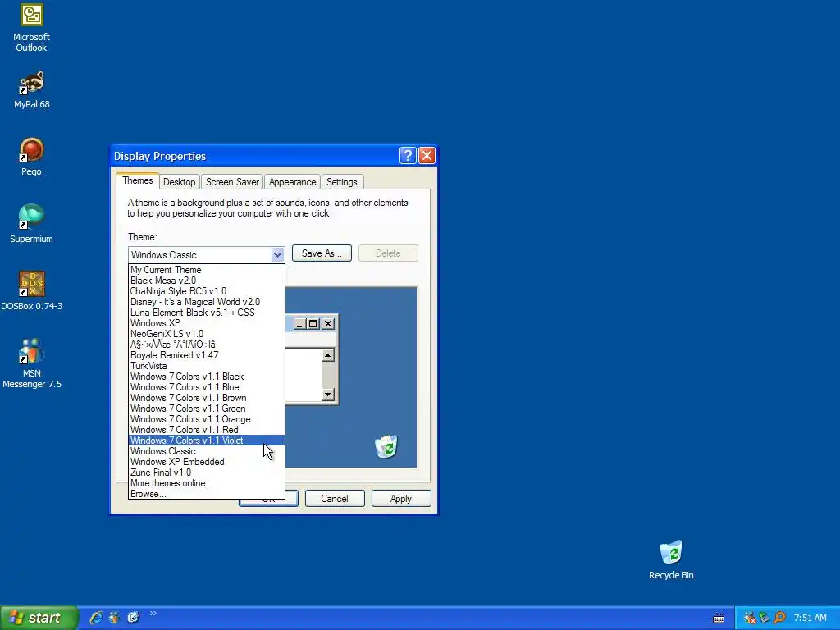The width and height of the screenshot is (840, 630).
Task: Choose the Windows XP theme option
Action: [x=207, y=323]
